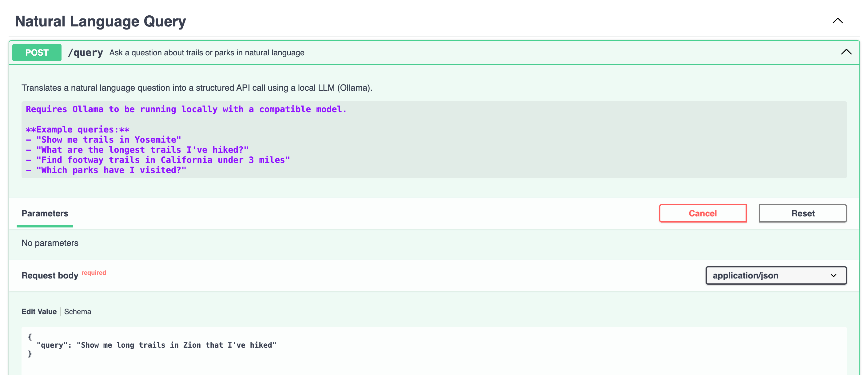Click the Request body label
The width and height of the screenshot is (868, 375).
[x=50, y=276]
